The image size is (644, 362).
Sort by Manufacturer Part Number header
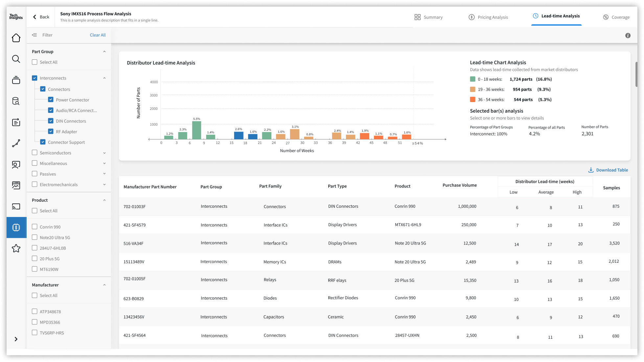pos(150,187)
